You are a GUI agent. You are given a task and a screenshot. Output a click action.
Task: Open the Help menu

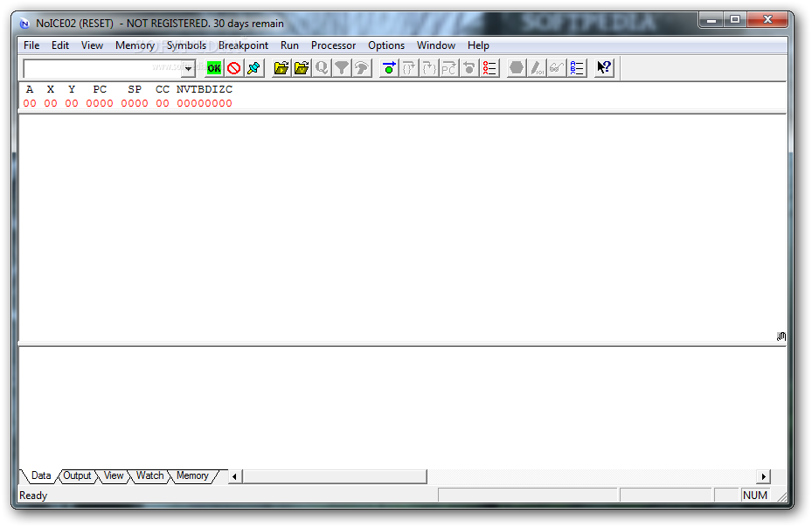pyautogui.click(x=478, y=45)
